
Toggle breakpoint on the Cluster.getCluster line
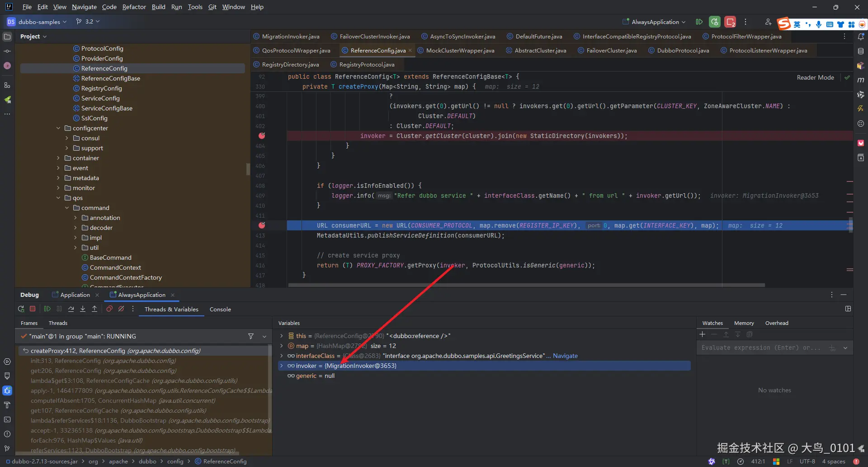262,136
